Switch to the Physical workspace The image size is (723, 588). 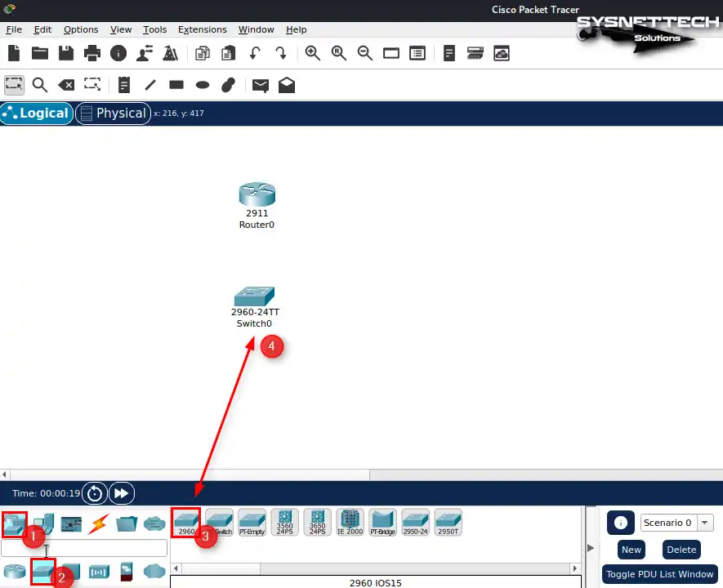click(x=113, y=114)
